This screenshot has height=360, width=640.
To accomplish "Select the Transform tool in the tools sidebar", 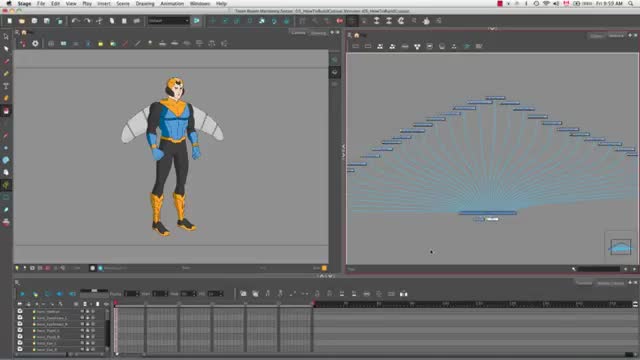I will (6, 185).
